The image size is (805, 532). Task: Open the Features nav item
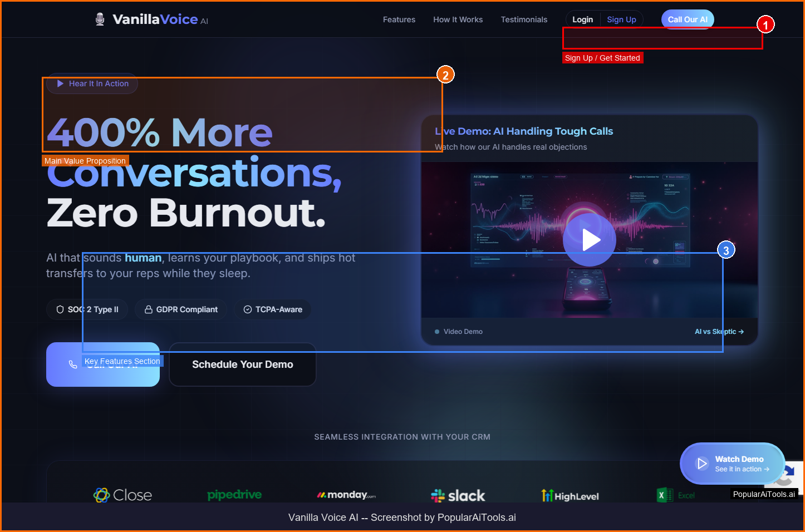[x=399, y=19]
